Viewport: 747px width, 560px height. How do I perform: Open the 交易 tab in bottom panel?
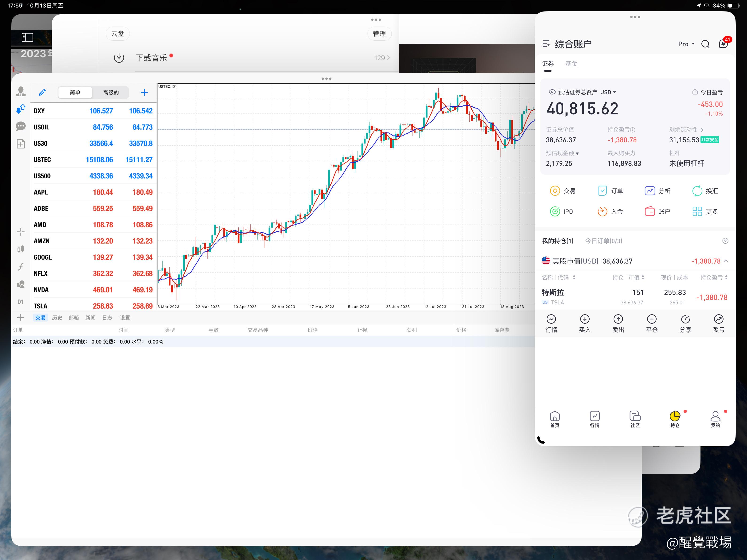pyautogui.click(x=40, y=318)
